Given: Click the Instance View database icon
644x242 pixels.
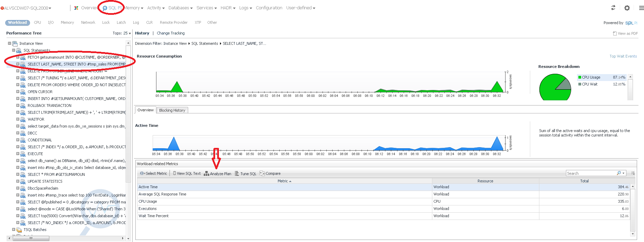Looking at the screenshot, I should (x=15, y=43).
